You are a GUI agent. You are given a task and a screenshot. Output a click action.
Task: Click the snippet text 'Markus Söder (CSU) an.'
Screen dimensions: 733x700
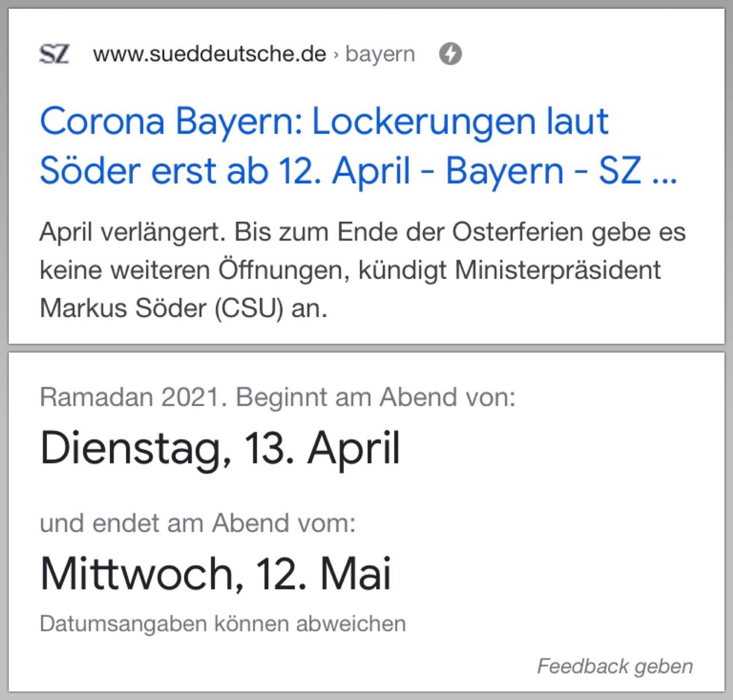click(x=184, y=308)
